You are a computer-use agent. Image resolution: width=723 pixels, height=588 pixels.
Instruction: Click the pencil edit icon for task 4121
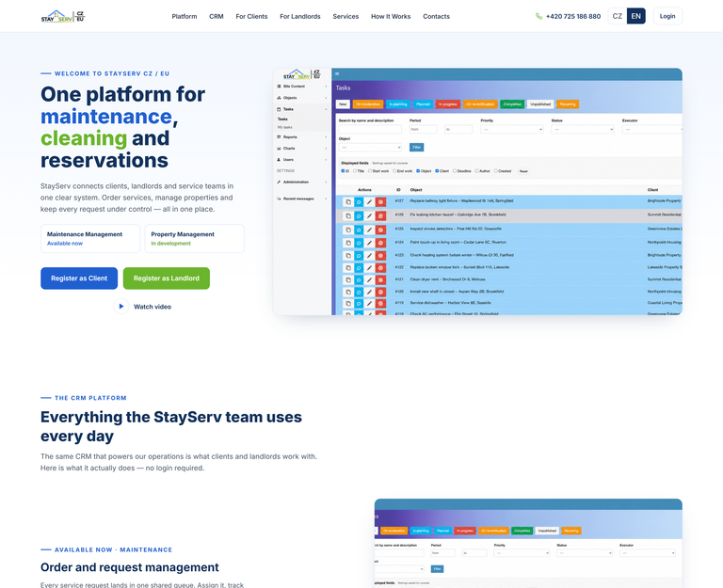point(369,280)
